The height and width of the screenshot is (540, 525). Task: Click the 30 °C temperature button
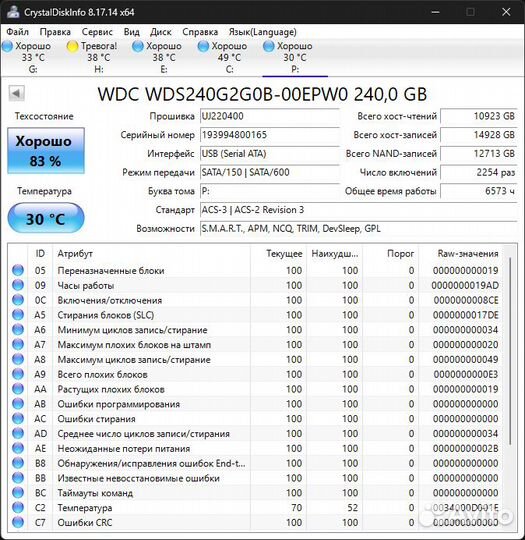pyautogui.click(x=46, y=218)
